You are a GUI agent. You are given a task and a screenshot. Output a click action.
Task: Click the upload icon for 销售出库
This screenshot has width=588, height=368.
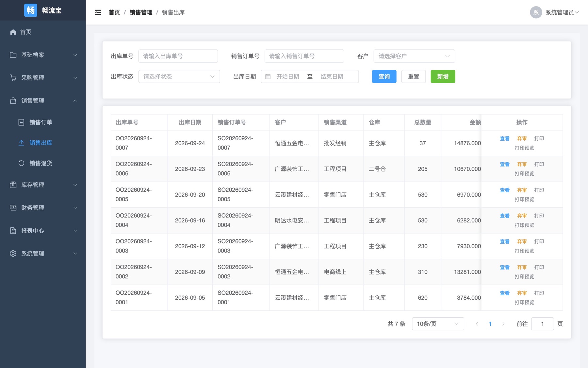pyautogui.click(x=21, y=143)
